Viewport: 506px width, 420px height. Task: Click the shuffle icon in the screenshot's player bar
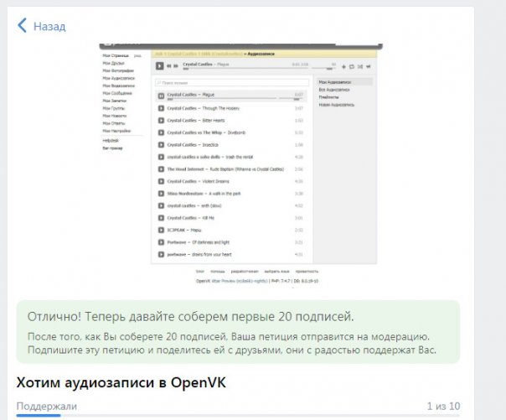(x=360, y=67)
